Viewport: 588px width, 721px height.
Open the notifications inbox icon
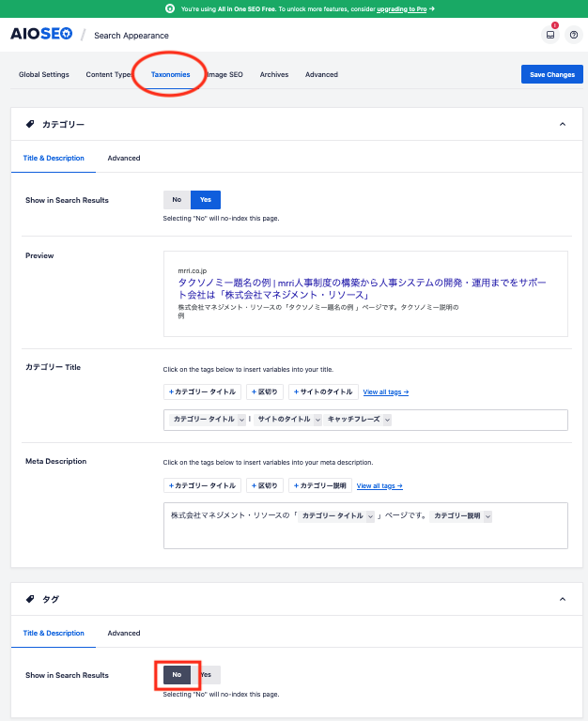pyautogui.click(x=550, y=35)
